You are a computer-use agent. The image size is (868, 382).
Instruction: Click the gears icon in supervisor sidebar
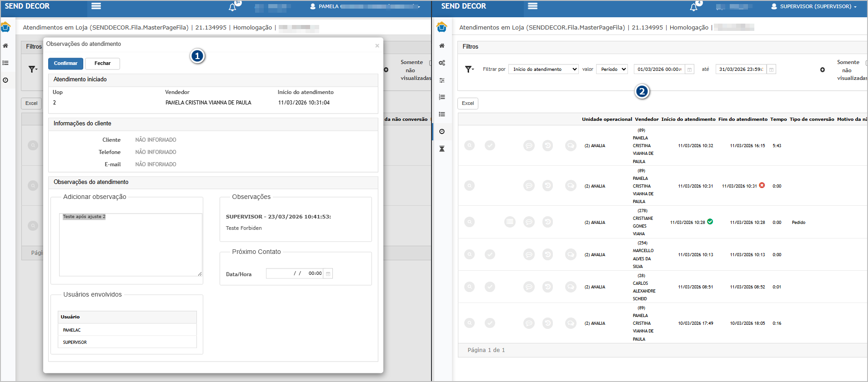point(442,63)
